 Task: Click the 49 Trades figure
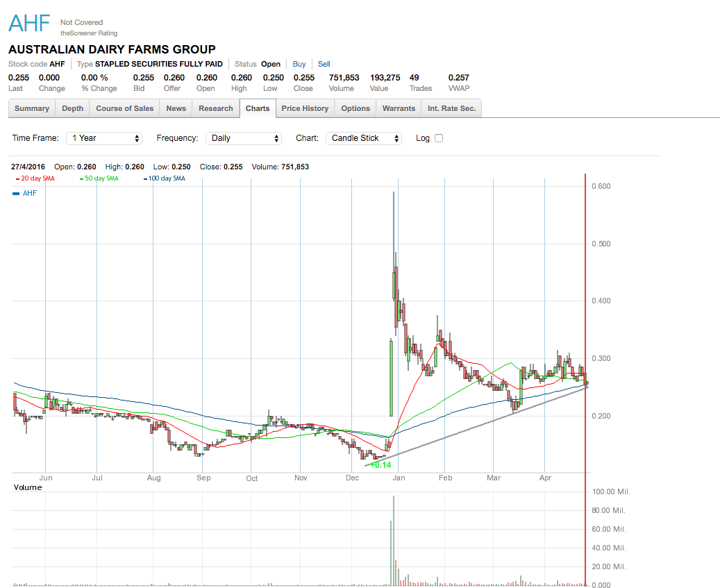pos(415,78)
